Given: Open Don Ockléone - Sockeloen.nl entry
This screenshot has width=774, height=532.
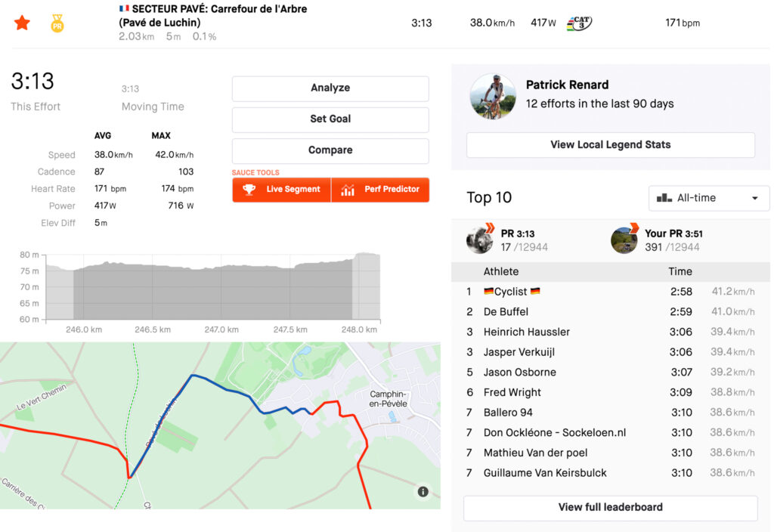Looking at the screenshot, I should coord(555,433).
